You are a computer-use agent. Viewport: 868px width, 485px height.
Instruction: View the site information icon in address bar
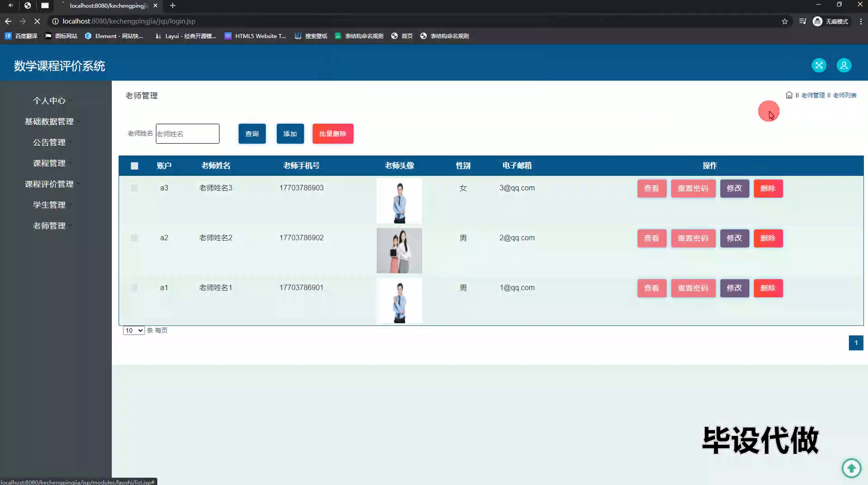coord(55,21)
